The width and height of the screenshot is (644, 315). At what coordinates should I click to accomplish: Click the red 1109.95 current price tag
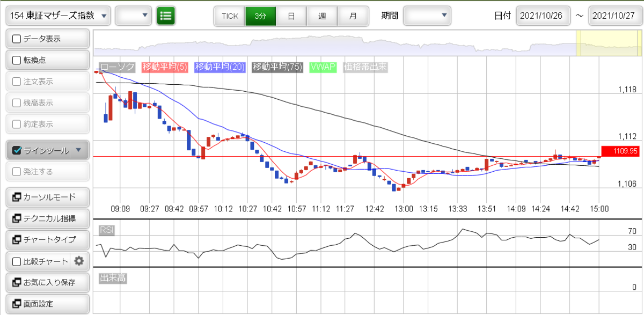619,151
